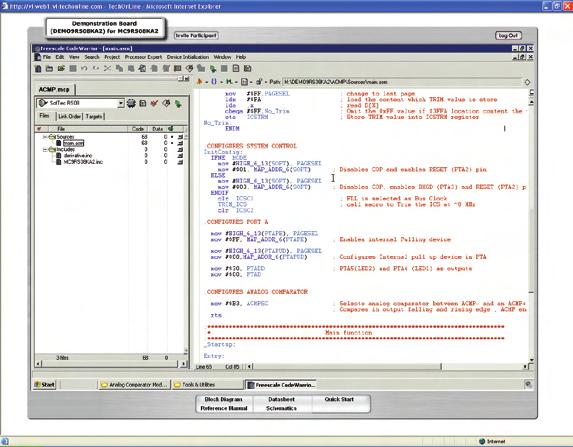Screen dimensions: 573x447
Task: Open the markers M. popup in editor toolbar
Action: 230,82
